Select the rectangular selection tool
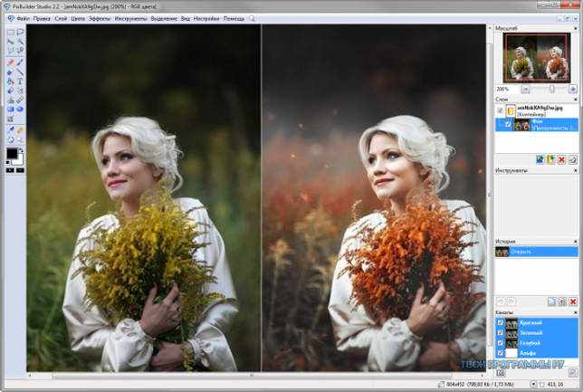 coord(11,33)
